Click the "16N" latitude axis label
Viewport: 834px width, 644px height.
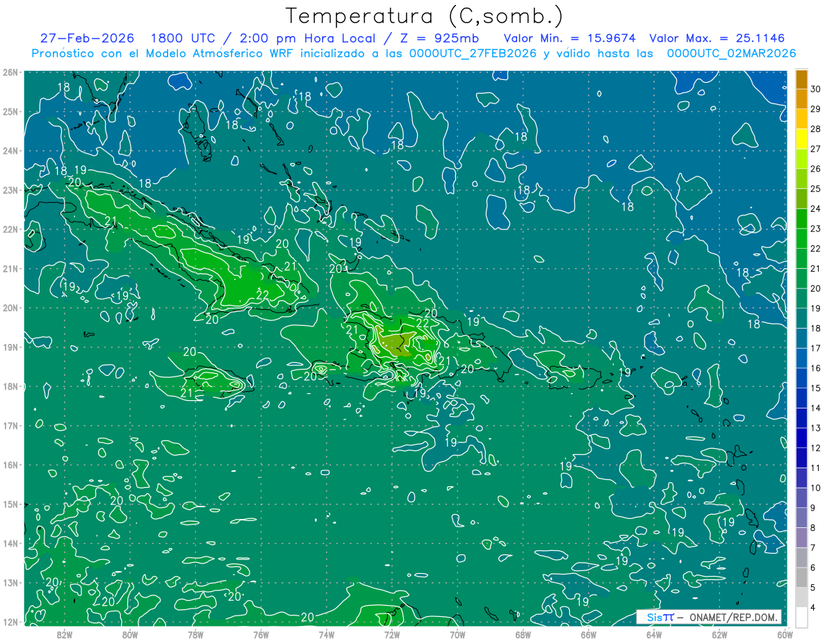click(x=10, y=465)
